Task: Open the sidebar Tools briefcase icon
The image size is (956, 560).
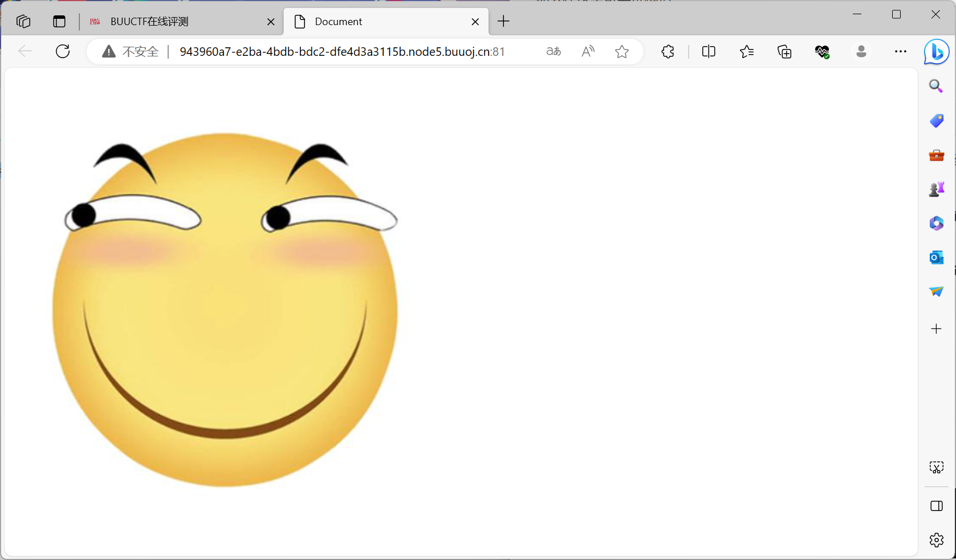Action: tap(936, 155)
